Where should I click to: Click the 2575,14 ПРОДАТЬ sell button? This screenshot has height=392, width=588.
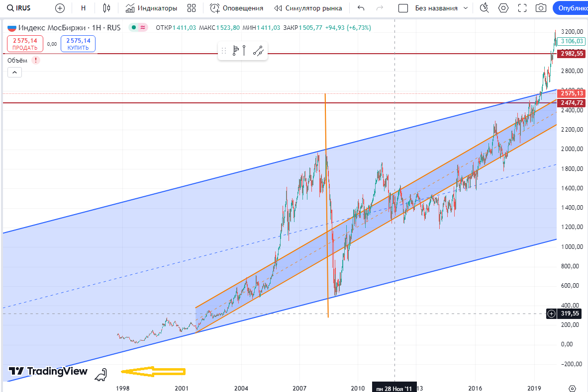coord(25,44)
